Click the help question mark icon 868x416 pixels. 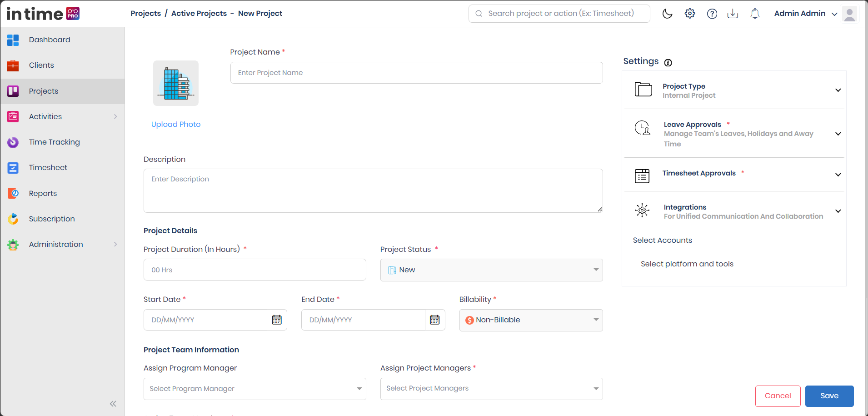coord(712,14)
